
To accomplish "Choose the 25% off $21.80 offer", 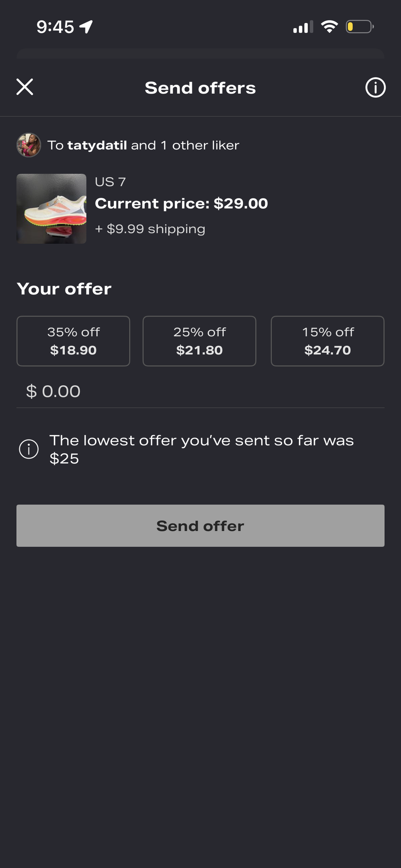I will (x=199, y=341).
